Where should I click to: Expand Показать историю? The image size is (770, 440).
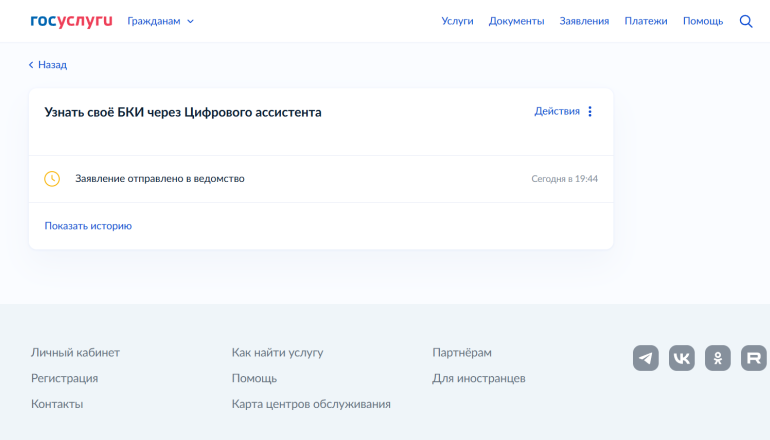point(88,226)
